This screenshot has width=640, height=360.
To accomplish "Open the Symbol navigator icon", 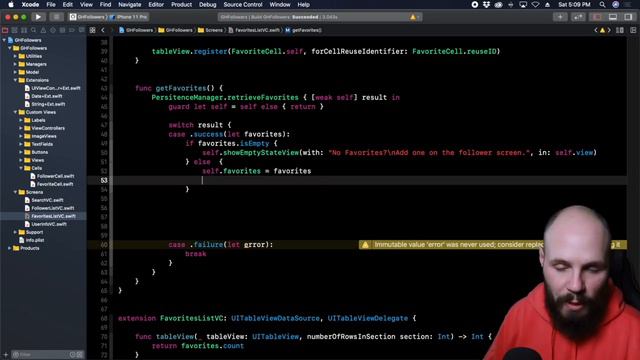I will coord(24,30).
